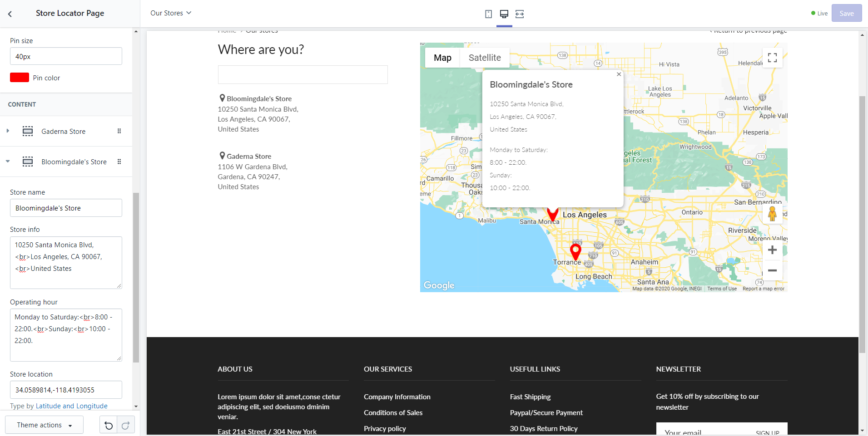Switch to mobile preview icon
The image size is (868, 436).
(488, 14)
